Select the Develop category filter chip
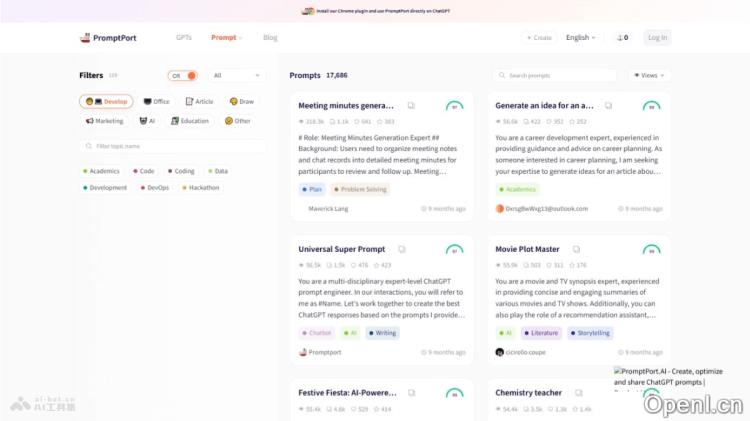This screenshot has width=750, height=421. (106, 101)
